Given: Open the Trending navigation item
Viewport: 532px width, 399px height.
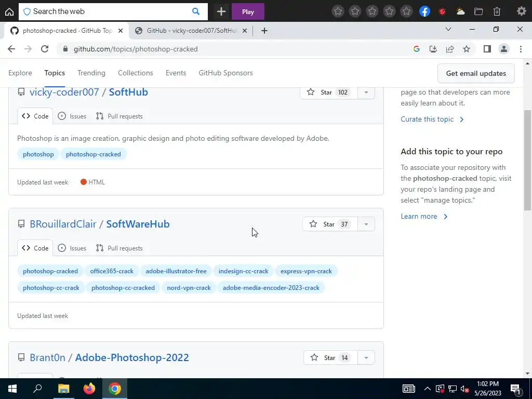Looking at the screenshot, I should point(91,73).
